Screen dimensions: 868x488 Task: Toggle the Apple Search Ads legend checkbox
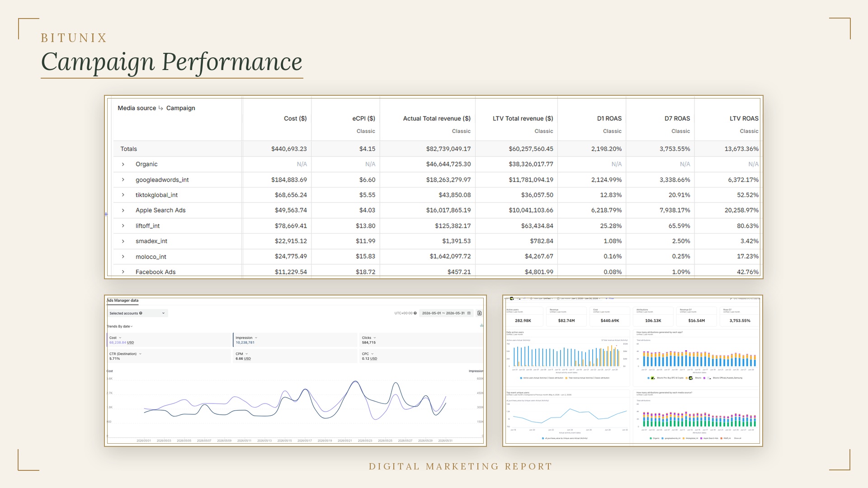pos(701,438)
